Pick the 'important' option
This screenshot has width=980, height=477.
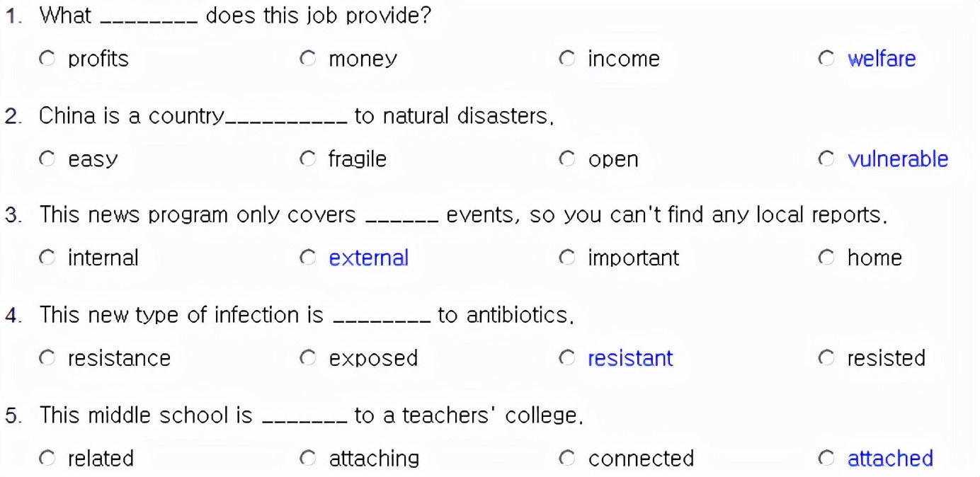566,258
